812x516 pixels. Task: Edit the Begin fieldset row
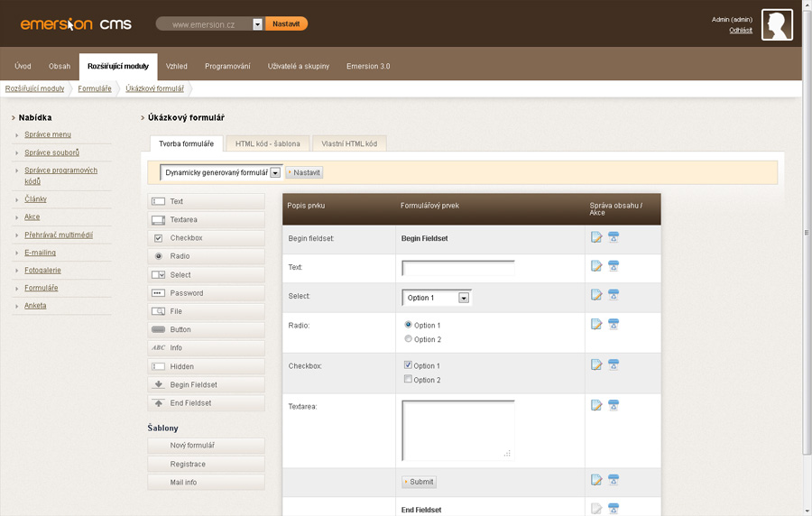596,237
